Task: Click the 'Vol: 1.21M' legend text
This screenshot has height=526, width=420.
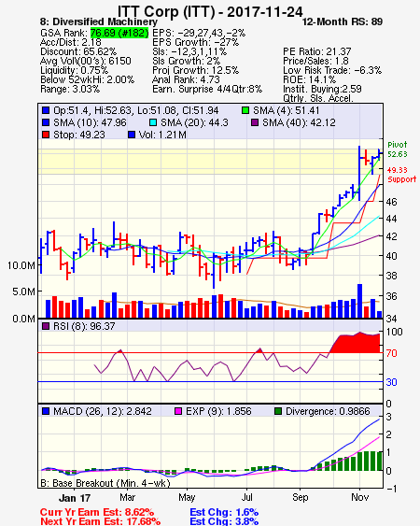Action: [x=162, y=135]
